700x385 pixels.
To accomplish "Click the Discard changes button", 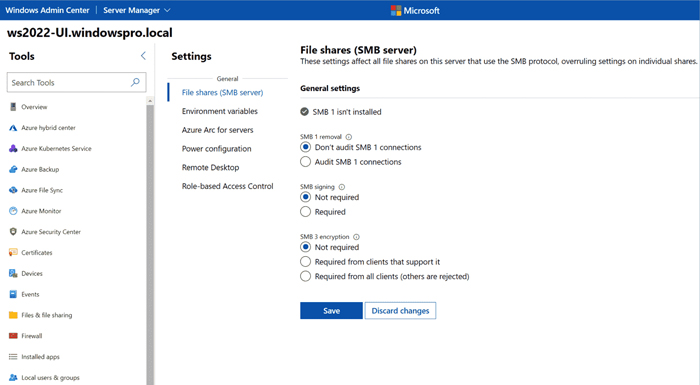I will click(x=400, y=311).
